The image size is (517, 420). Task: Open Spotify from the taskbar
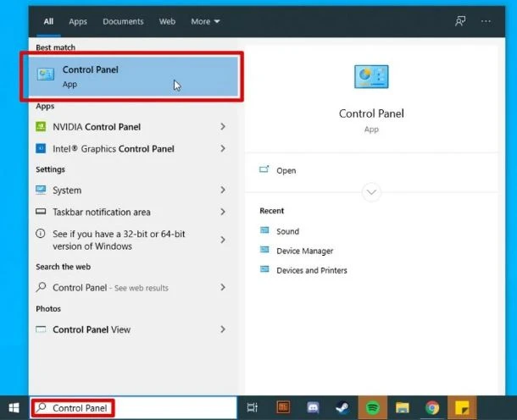tap(373, 408)
